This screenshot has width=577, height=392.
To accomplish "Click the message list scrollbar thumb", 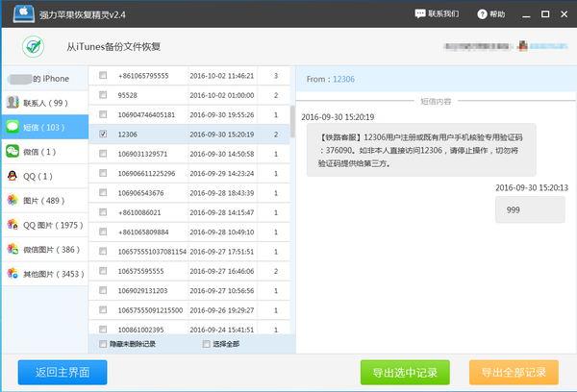I will point(292,121).
